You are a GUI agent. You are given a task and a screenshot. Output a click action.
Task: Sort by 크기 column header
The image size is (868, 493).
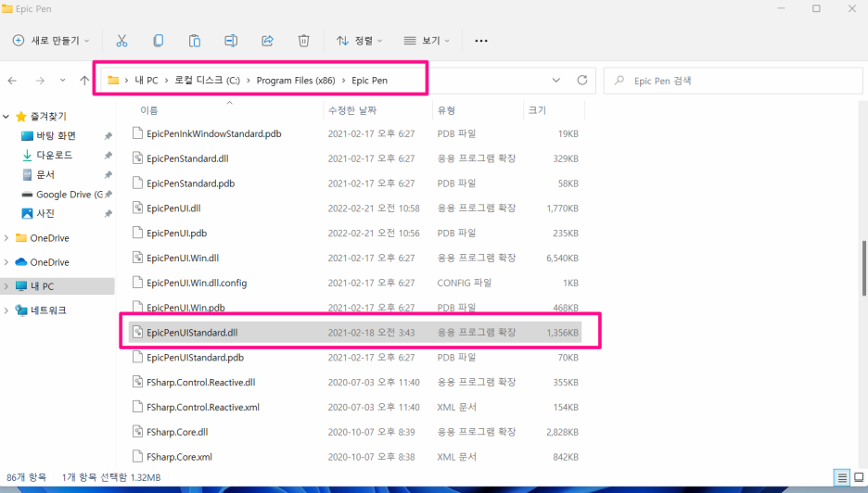click(x=537, y=110)
